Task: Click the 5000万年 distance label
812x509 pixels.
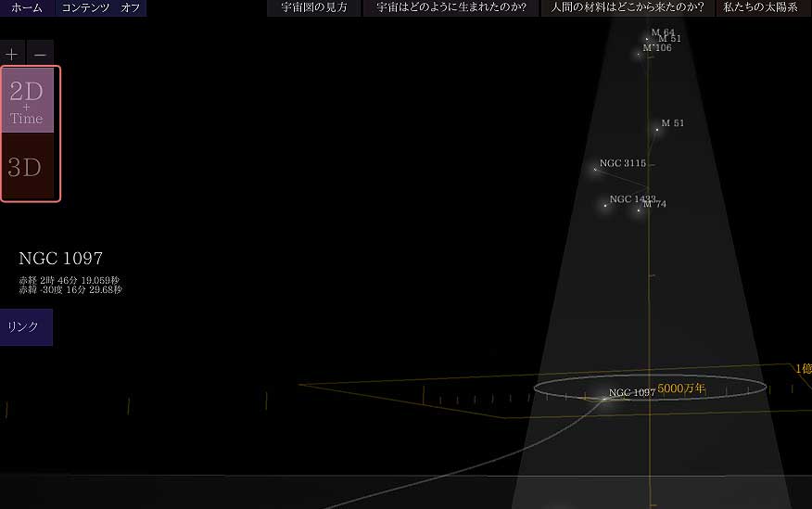Action: coord(681,388)
